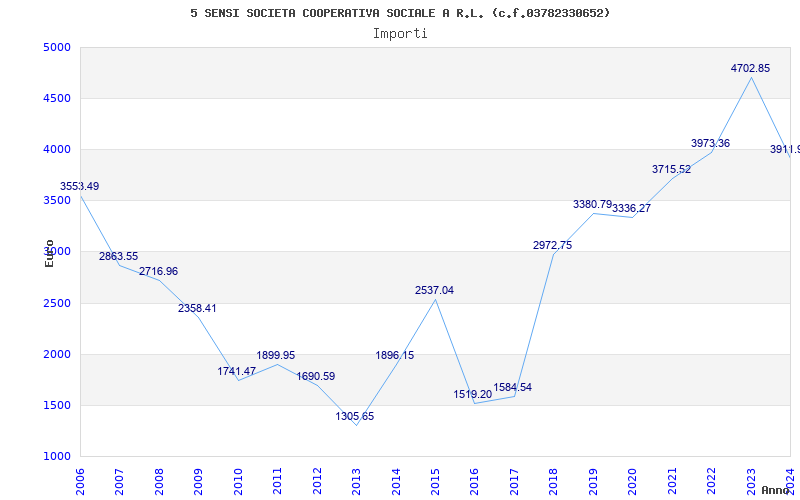This screenshot has height=500, width=800.
Task: Click the Euro y-axis title
Action: point(49,253)
